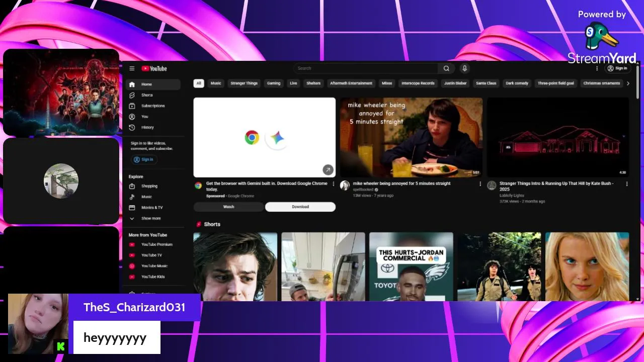Click the Sign in button at top right
The height and width of the screenshot is (362, 644).
click(x=617, y=68)
